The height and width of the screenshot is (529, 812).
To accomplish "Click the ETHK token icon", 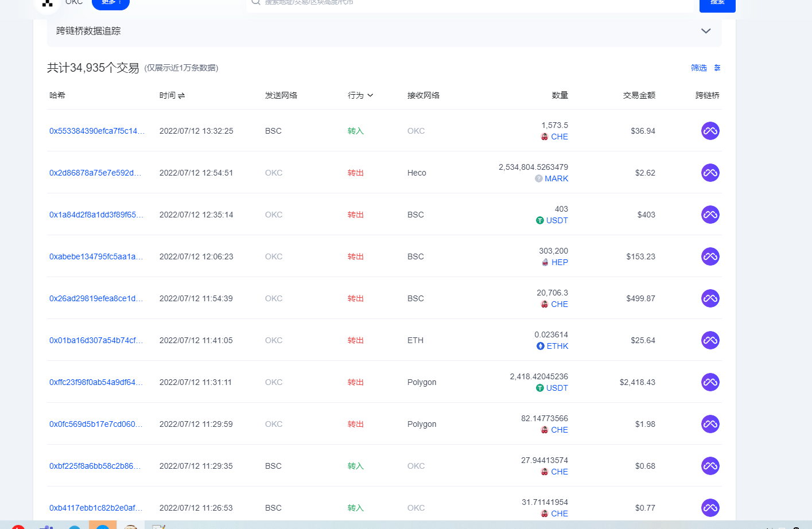I will 540,346.
